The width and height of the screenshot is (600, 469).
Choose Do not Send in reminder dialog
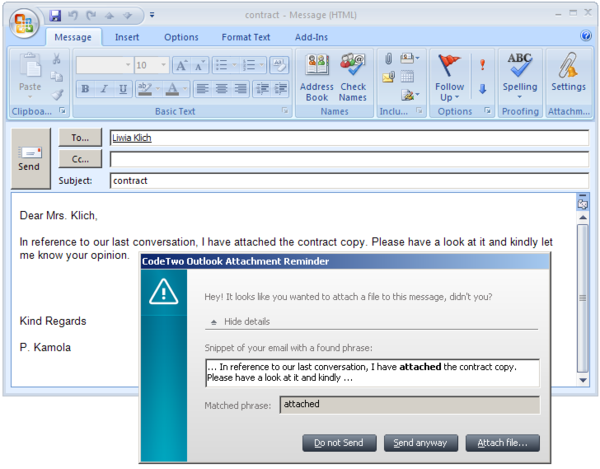[339, 443]
